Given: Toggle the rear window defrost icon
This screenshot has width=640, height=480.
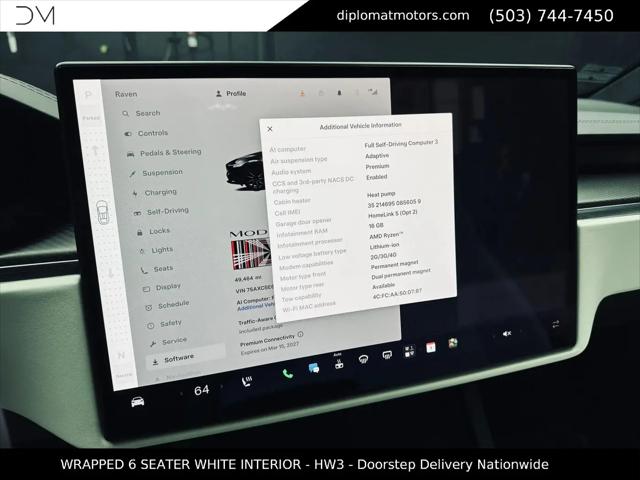Looking at the screenshot, I should (387, 355).
